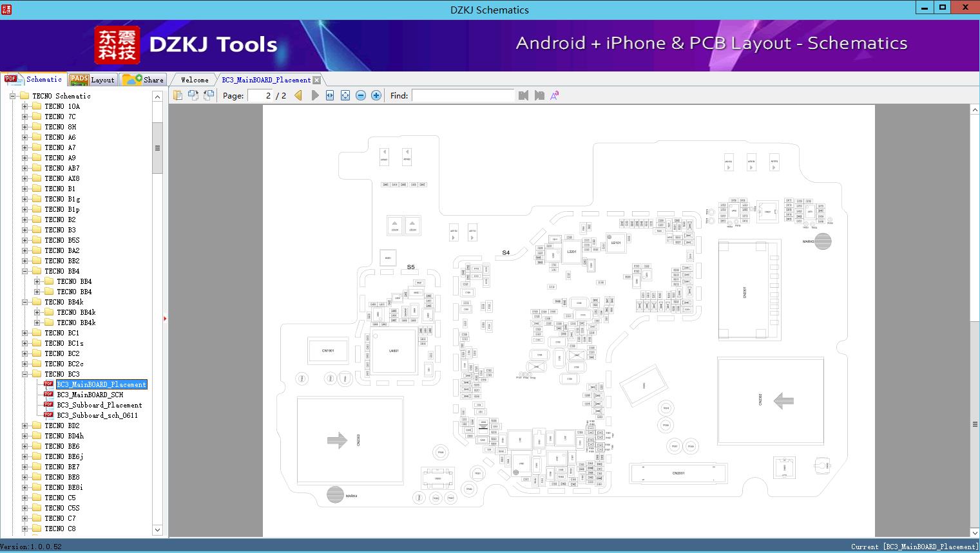Find next match icon
This screenshot has width=980, height=553.
539,95
